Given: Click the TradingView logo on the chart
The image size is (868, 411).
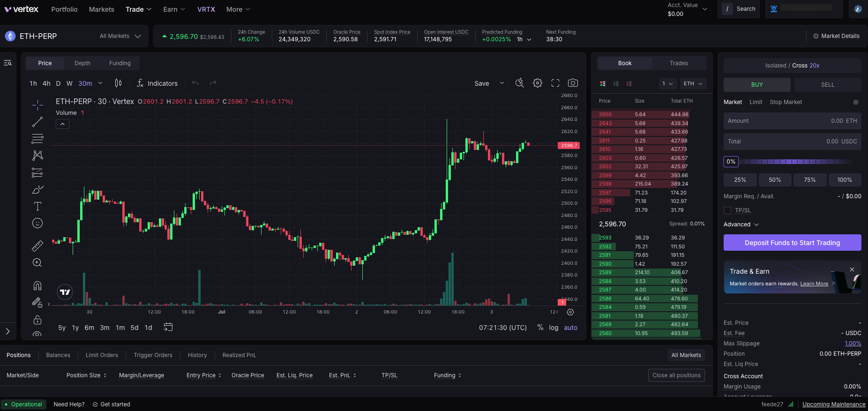Looking at the screenshot, I should 65,292.
